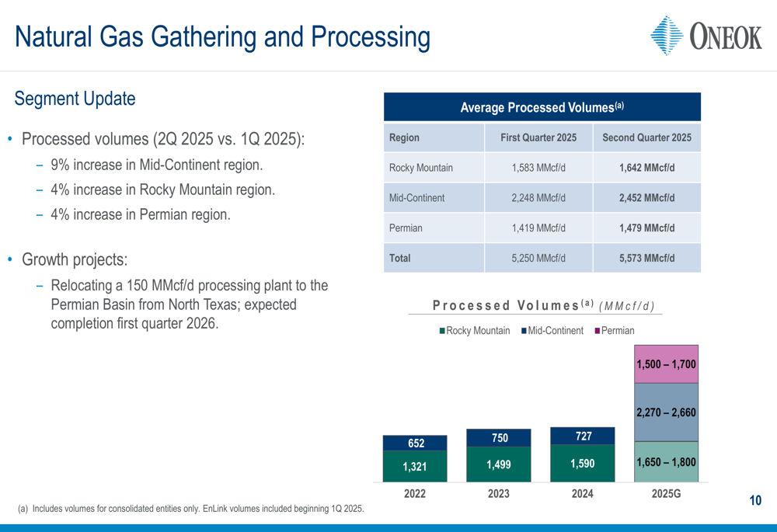This screenshot has height=532, width=777.
Task: Click the 1,479 MMcf/d table cell
Action: coord(646,228)
